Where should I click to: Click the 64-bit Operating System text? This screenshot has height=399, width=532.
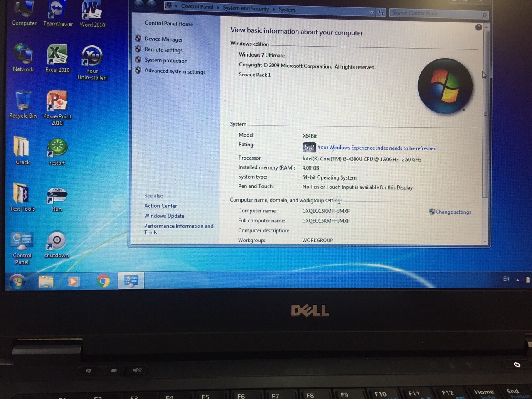(x=329, y=177)
